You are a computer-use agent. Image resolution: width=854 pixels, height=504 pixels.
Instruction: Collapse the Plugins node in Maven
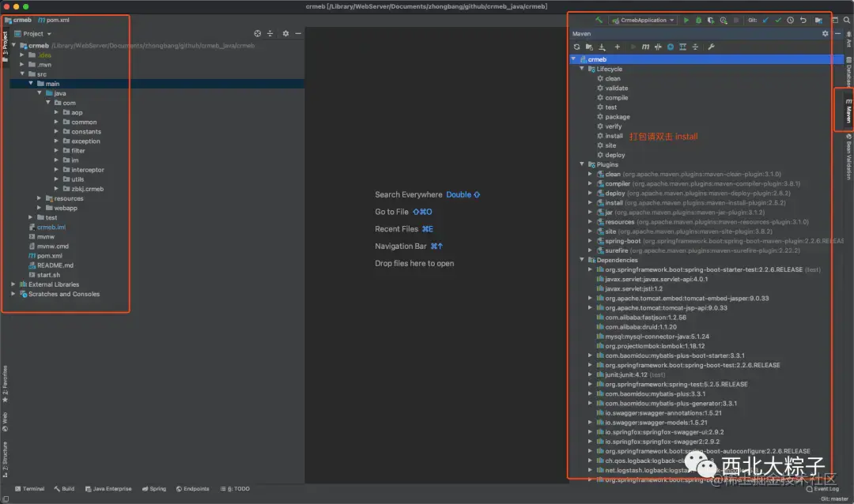pyautogui.click(x=582, y=164)
